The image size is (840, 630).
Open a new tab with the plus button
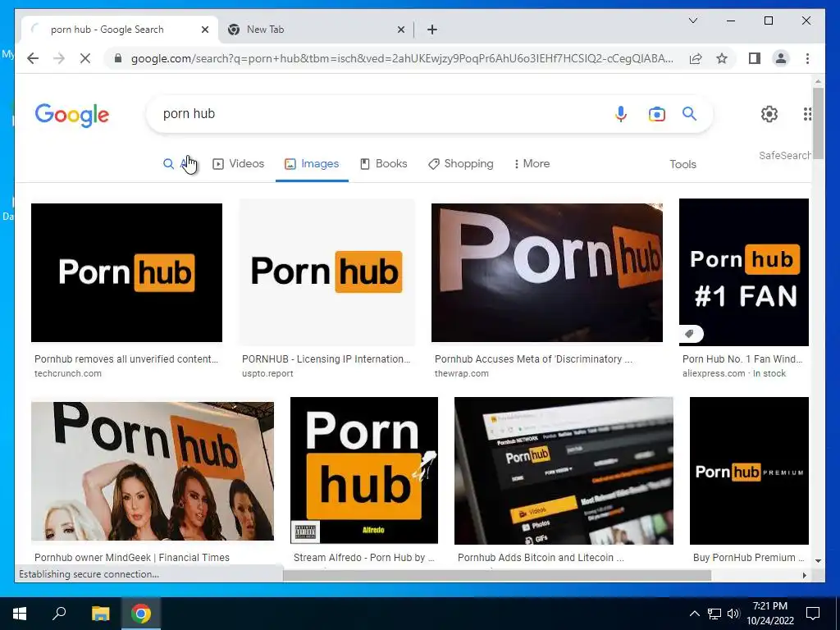pos(432,30)
